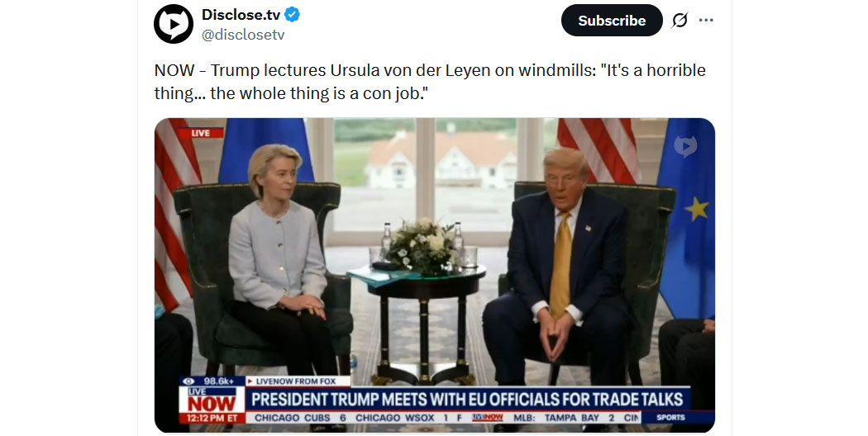Open the three-dot more options menu
The image size is (868, 436).
(x=706, y=21)
